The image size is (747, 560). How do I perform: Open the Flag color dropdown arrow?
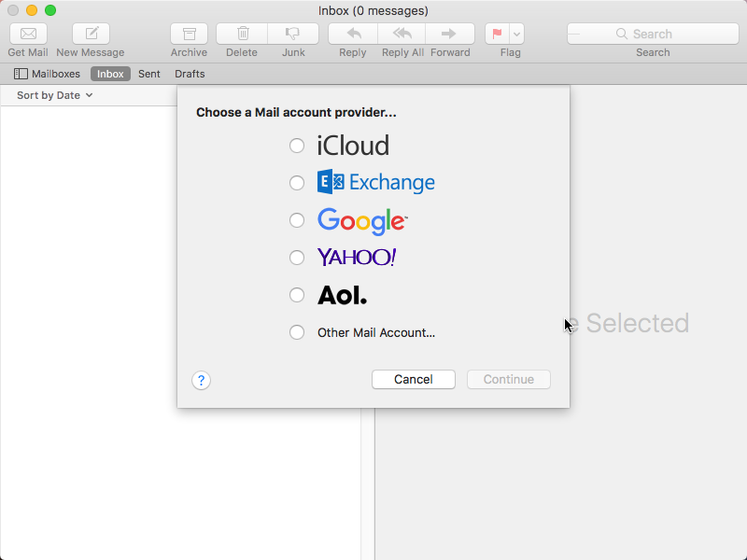click(517, 34)
